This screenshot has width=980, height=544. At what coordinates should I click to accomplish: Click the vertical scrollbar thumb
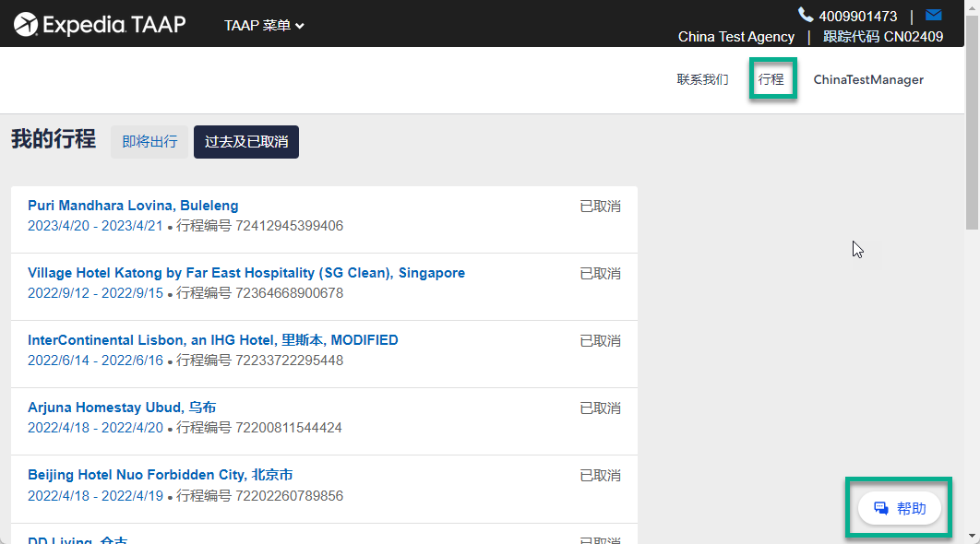click(973, 123)
